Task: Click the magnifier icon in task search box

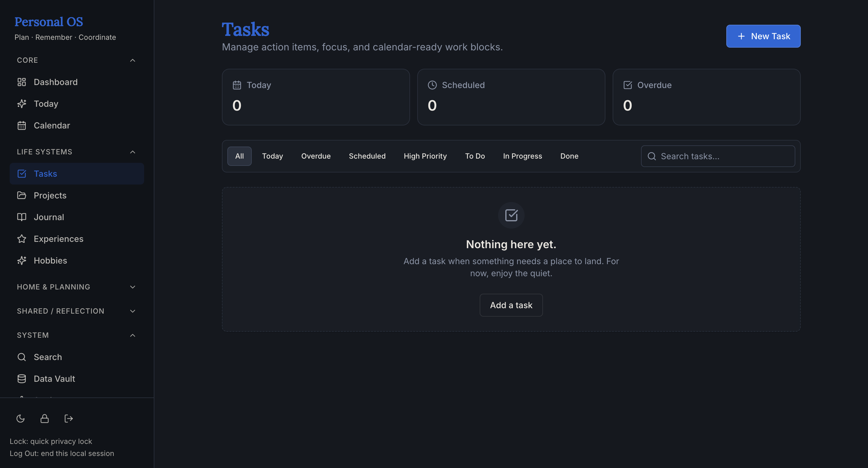Action: coord(652,156)
